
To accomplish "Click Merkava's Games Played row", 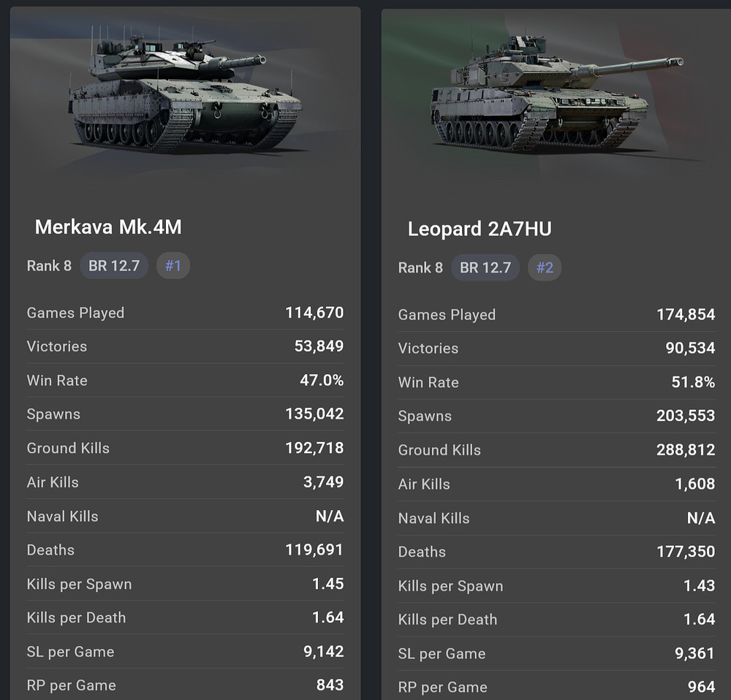I will point(185,313).
